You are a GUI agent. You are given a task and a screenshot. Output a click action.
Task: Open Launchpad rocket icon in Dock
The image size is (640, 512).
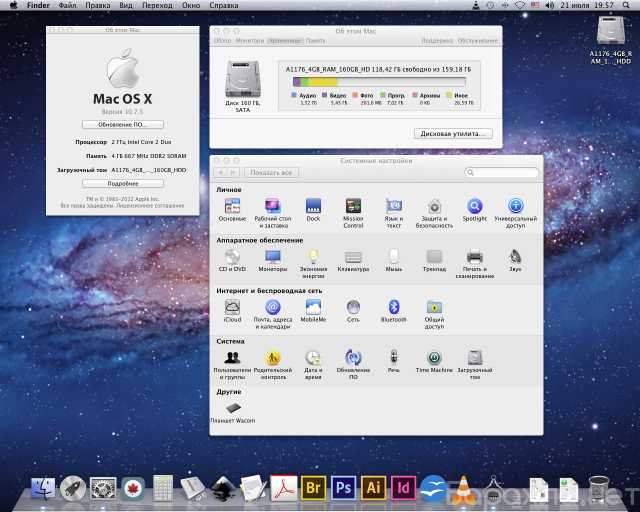73,488
